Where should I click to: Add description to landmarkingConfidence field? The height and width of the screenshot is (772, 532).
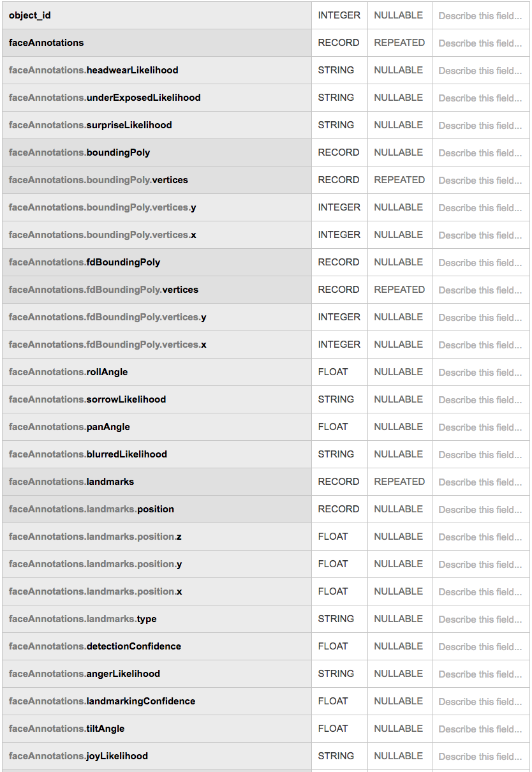click(x=480, y=702)
